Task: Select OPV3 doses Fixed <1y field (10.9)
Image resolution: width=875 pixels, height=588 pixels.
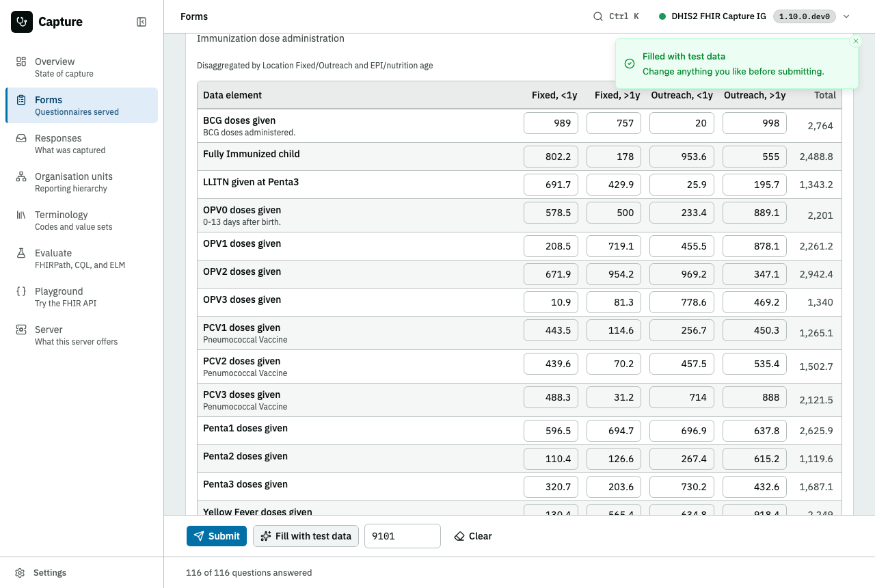Action: tap(551, 302)
